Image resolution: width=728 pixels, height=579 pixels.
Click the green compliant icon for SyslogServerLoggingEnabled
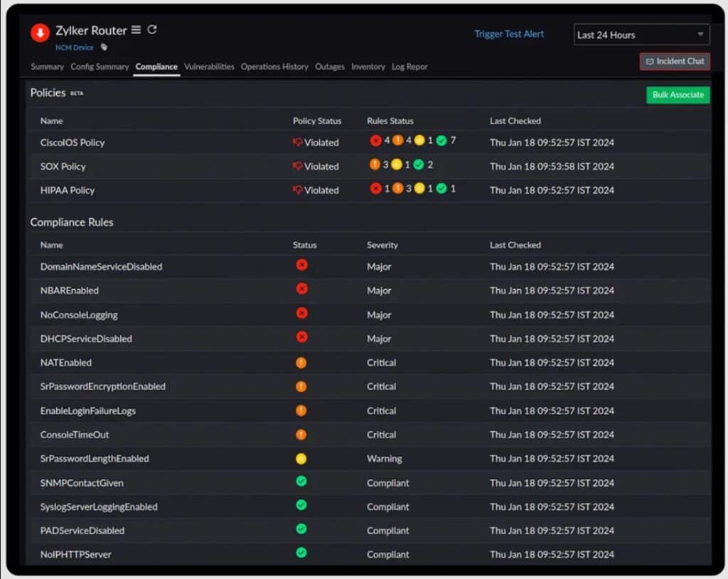(x=301, y=505)
